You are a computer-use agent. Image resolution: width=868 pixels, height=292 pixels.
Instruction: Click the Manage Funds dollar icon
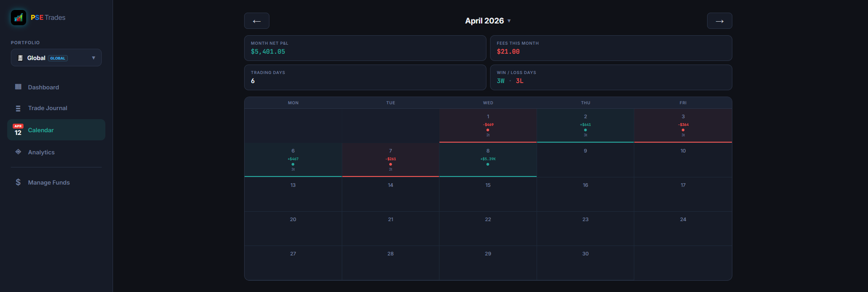point(18,182)
